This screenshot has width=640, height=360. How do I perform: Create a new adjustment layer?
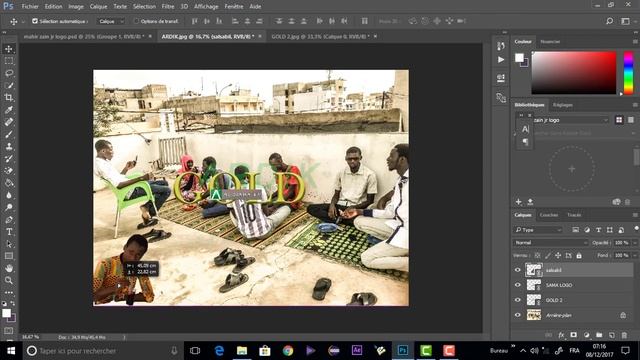(587, 335)
